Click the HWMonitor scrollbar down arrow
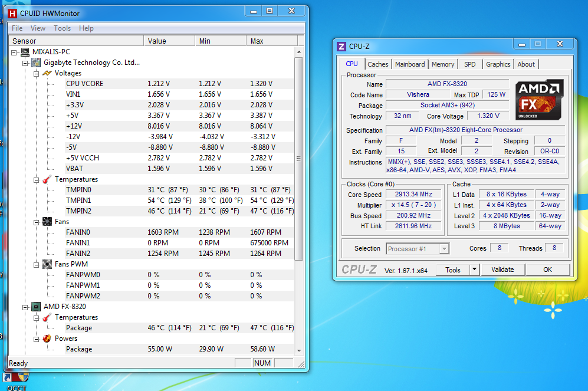 [299, 350]
